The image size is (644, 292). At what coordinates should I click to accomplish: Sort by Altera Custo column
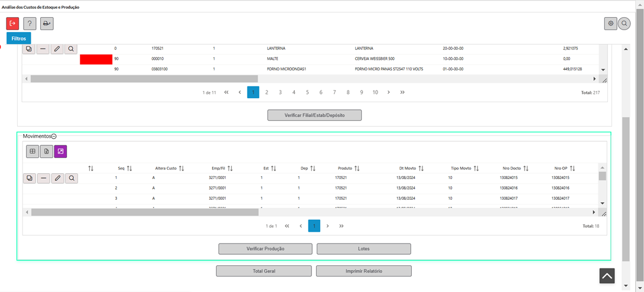tap(182, 168)
